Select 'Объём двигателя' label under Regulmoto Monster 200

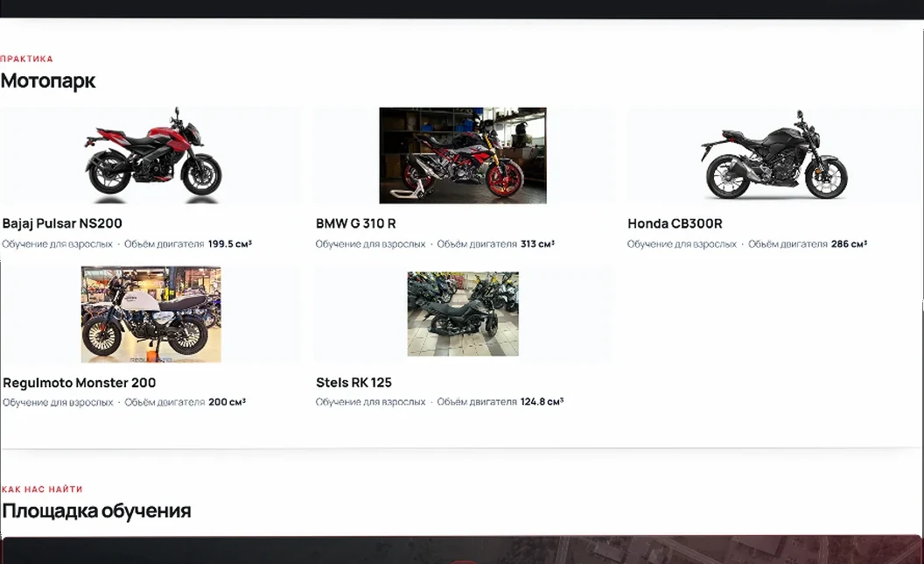[165, 402]
